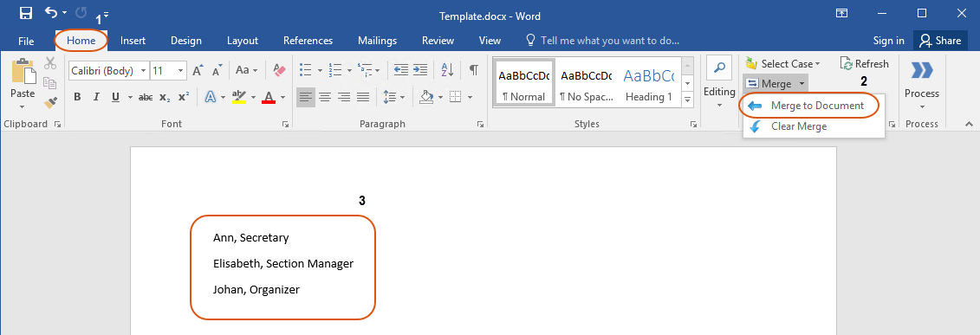Open the Select Case dropdown

point(783,64)
